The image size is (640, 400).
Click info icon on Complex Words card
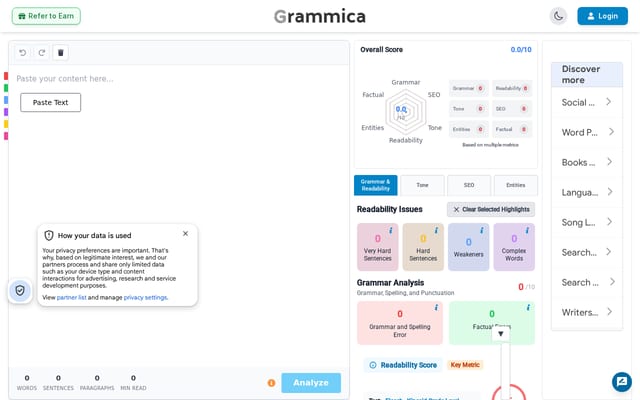pos(527,231)
